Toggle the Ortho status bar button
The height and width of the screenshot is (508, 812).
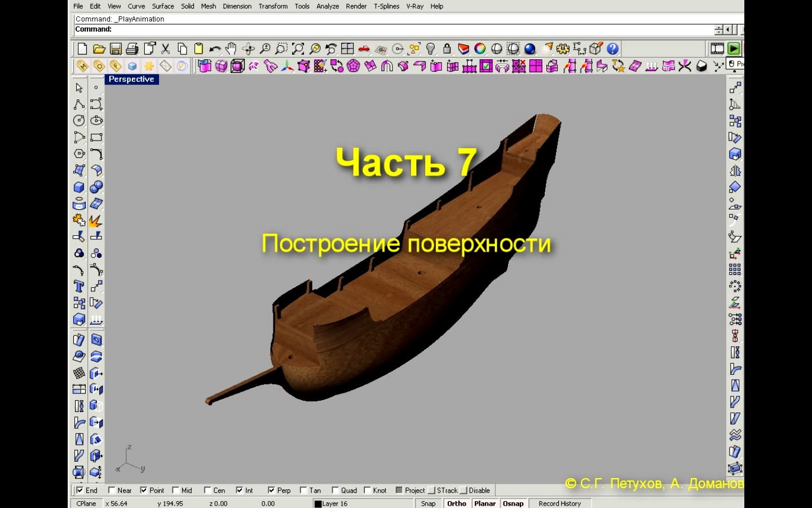(457, 503)
